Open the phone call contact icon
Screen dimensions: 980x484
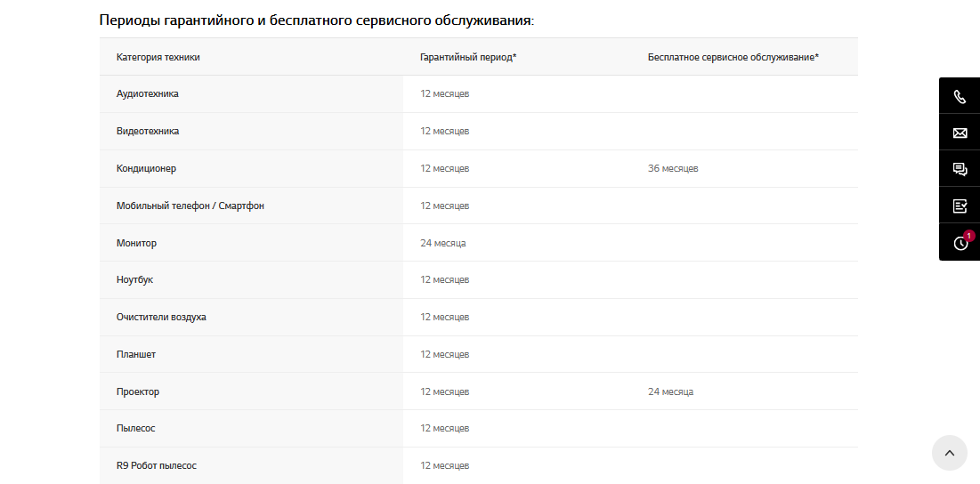[x=960, y=97]
